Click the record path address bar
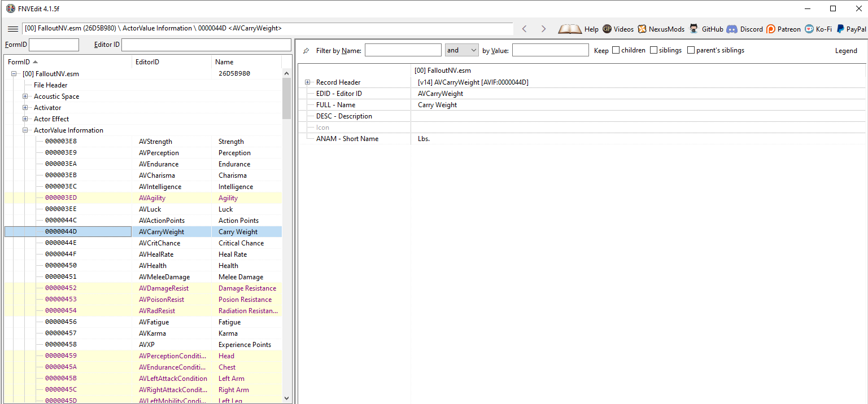Screen dimensions: 868x404 pos(267,28)
